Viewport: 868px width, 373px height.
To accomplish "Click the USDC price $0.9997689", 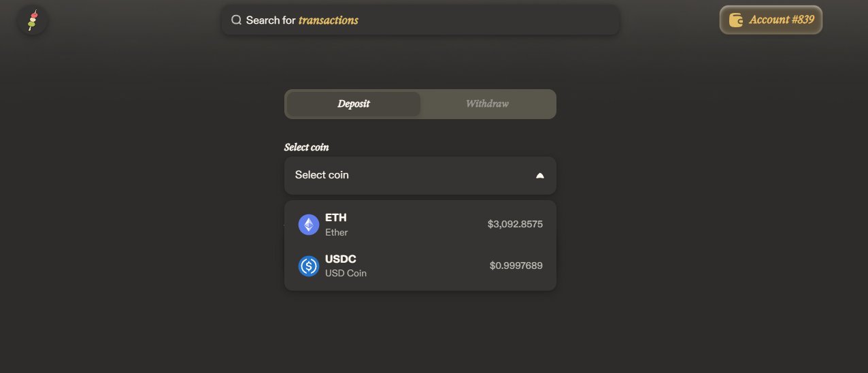I will pyautogui.click(x=516, y=265).
